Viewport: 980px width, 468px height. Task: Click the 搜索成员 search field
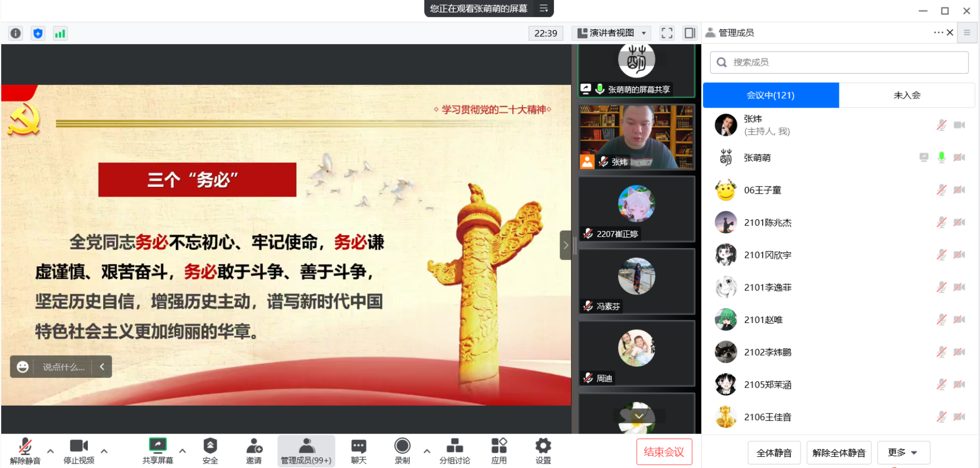pos(839,62)
